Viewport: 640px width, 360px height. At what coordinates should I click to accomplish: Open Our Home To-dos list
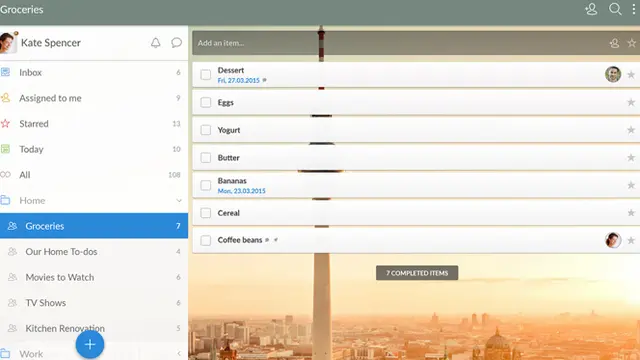coord(94,251)
